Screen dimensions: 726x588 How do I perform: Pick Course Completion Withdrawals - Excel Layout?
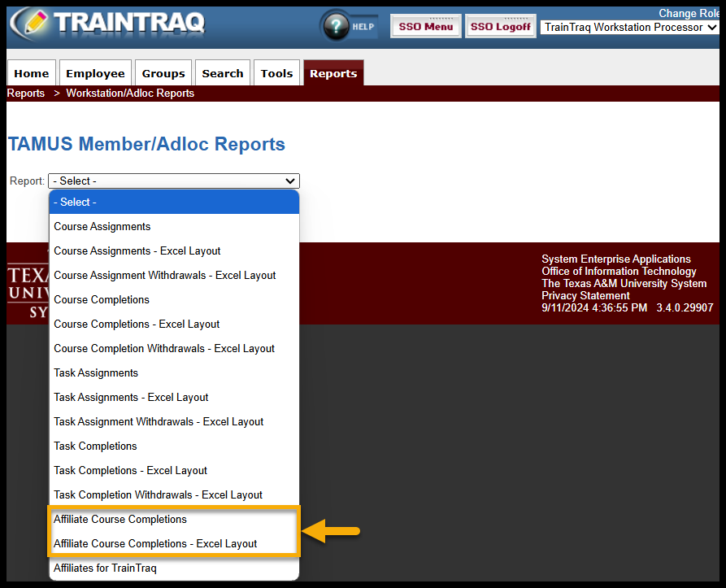174,349
